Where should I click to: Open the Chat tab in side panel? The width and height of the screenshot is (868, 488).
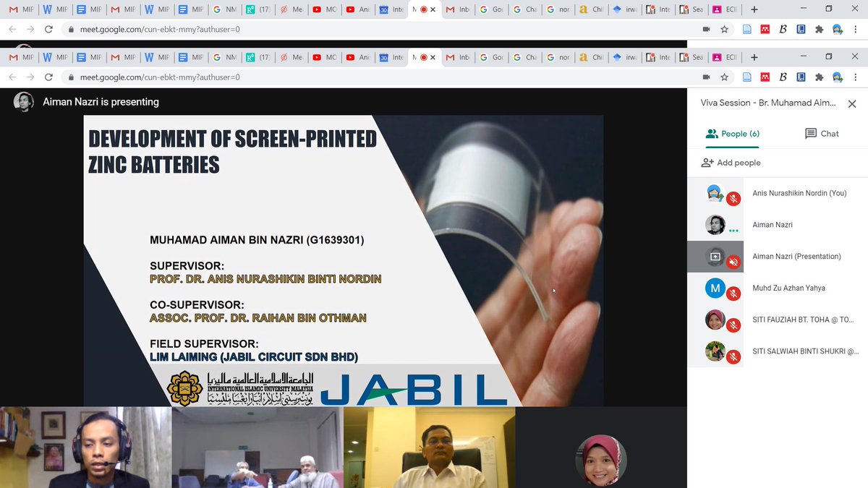pos(822,134)
